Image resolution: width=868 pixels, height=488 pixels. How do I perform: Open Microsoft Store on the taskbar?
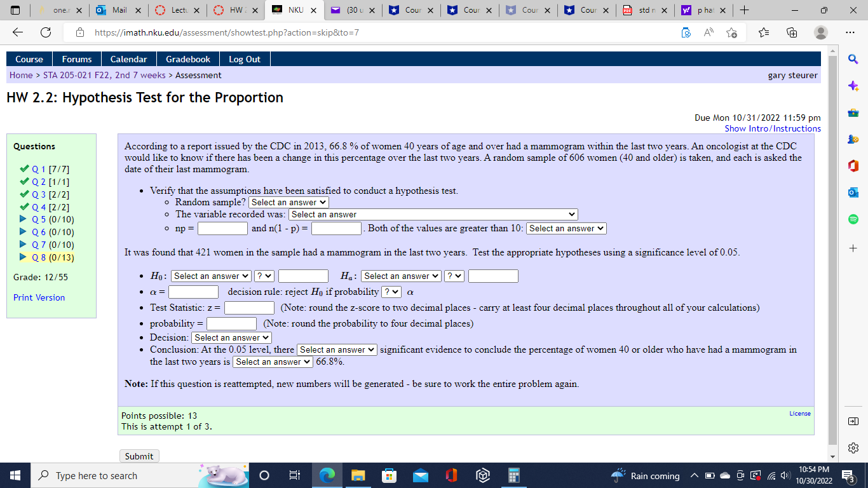point(389,475)
